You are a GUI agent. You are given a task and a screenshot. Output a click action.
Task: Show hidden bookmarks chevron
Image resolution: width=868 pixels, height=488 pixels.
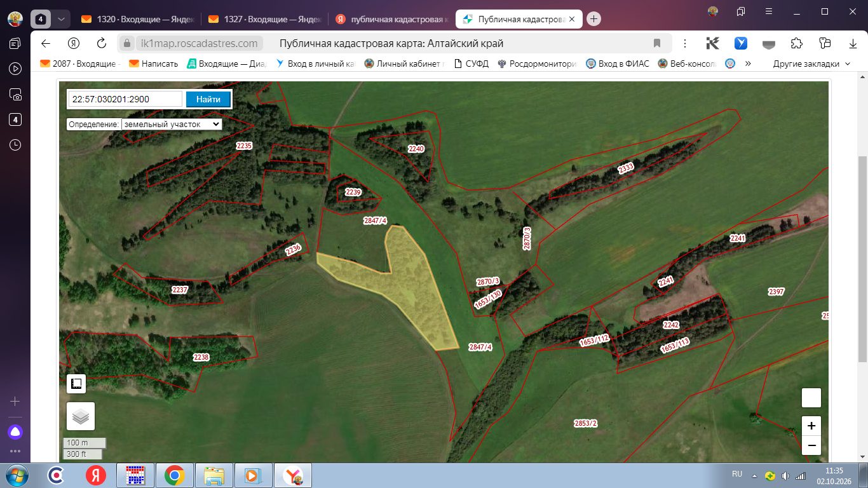click(x=748, y=64)
